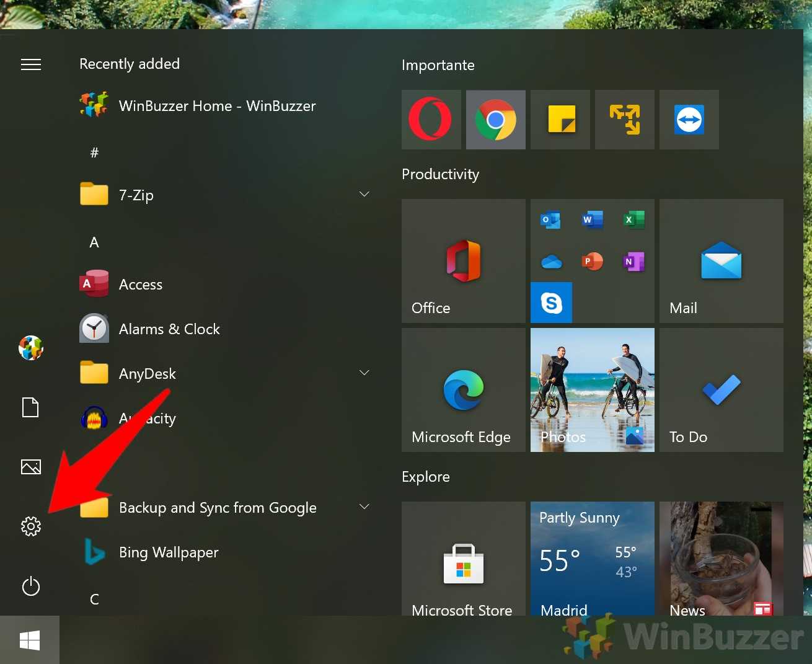Open the Opera browser tile
This screenshot has height=664, width=812.
pyautogui.click(x=431, y=120)
